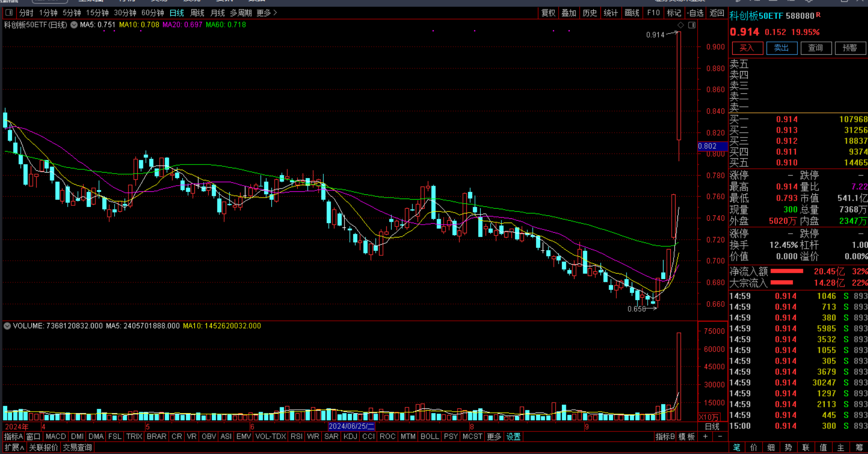Image resolution: width=868 pixels, height=454 pixels.
Task: Click the 日线 label under price axis
Action: (x=712, y=427)
